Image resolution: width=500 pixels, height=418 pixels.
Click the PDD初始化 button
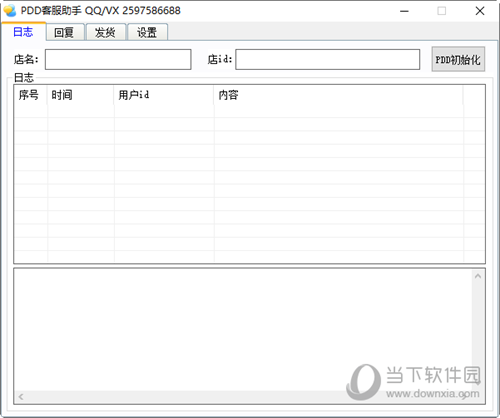[458, 59]
